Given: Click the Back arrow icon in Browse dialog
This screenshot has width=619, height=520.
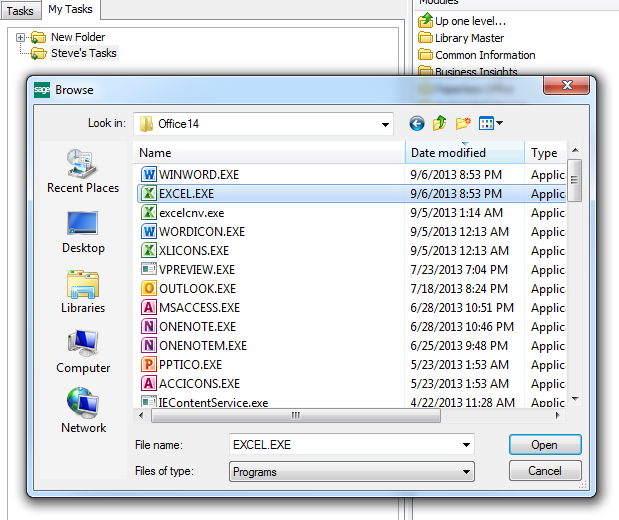Looking at the screenshot, I should (x=417, y=124).
